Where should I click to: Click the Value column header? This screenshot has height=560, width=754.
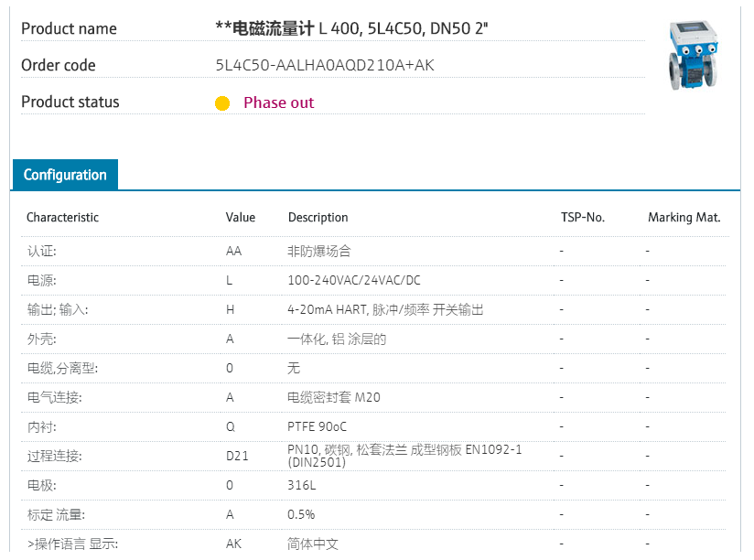click(241, 218)
